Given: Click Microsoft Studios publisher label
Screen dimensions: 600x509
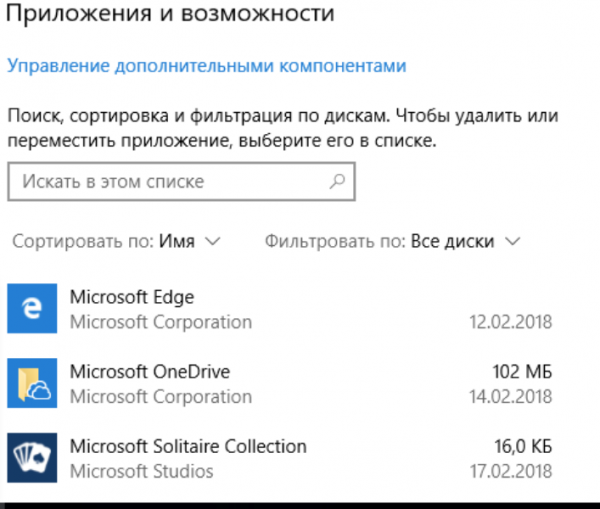Looking at the screenshot, I should click(x=142, y=471).
